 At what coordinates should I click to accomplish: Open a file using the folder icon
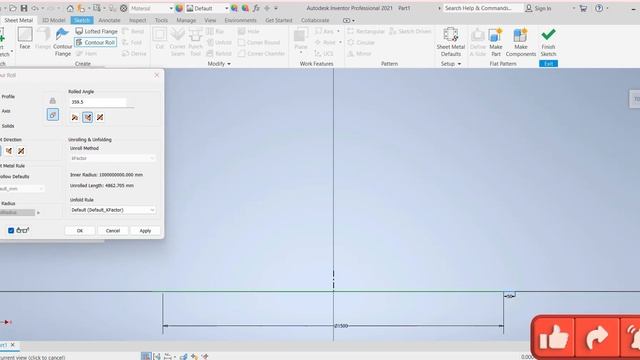coord(13,8)
